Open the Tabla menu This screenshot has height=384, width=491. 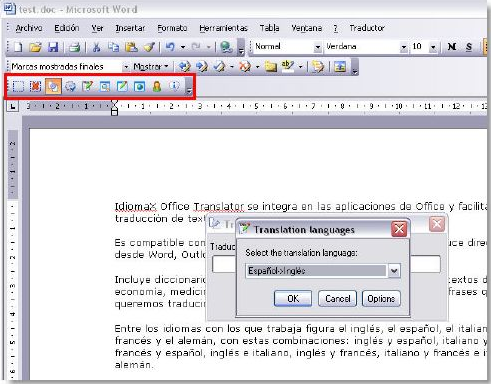point(269,28)
